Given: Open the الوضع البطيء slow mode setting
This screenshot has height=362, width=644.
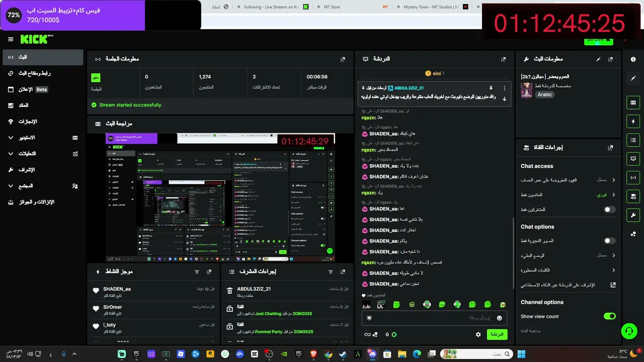Looking at the screenshot, I should click(568, 255).
